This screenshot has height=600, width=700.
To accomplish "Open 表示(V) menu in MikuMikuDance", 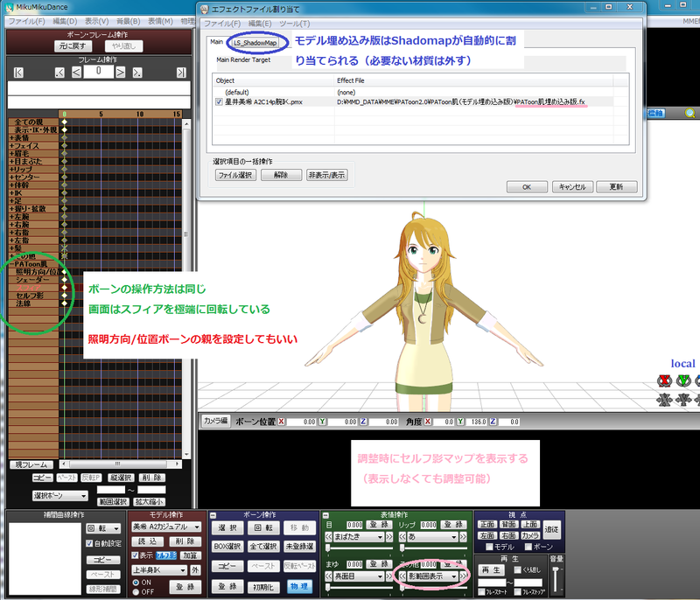I will [x=97, y=21].
